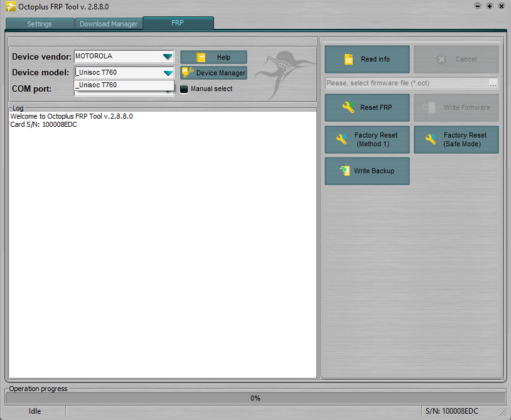Click the Reset FRP wrench icon
Viewport: 511px width, 420px height.
tap(348, 107)
